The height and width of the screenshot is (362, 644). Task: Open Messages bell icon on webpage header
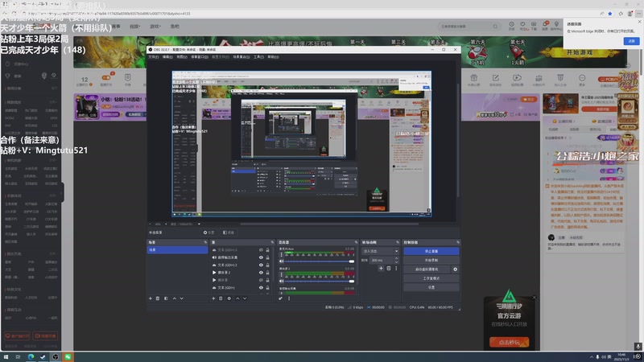[x=546, y=26]
